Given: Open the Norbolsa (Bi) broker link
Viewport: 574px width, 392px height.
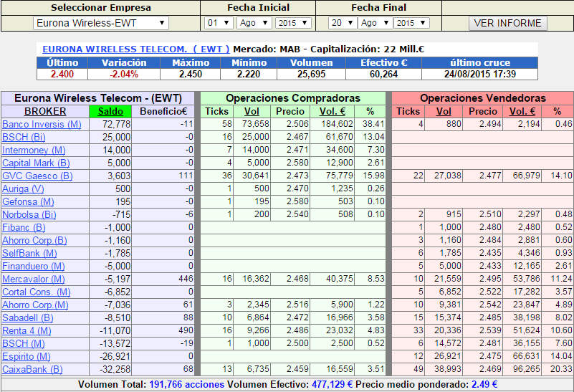Looking at the screenshot, I should coord(29,214).
